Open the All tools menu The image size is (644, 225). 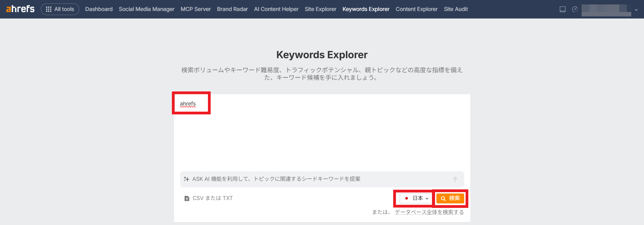click(x=60, y=9)
